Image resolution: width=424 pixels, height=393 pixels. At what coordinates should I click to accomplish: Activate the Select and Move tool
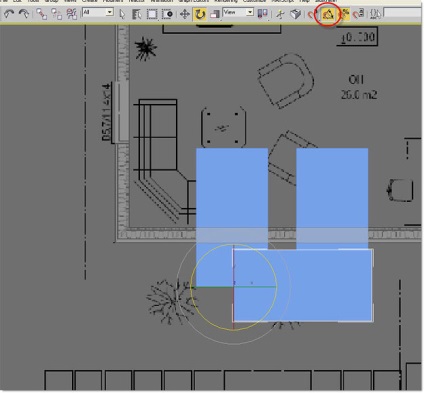[x=185, y=14]
